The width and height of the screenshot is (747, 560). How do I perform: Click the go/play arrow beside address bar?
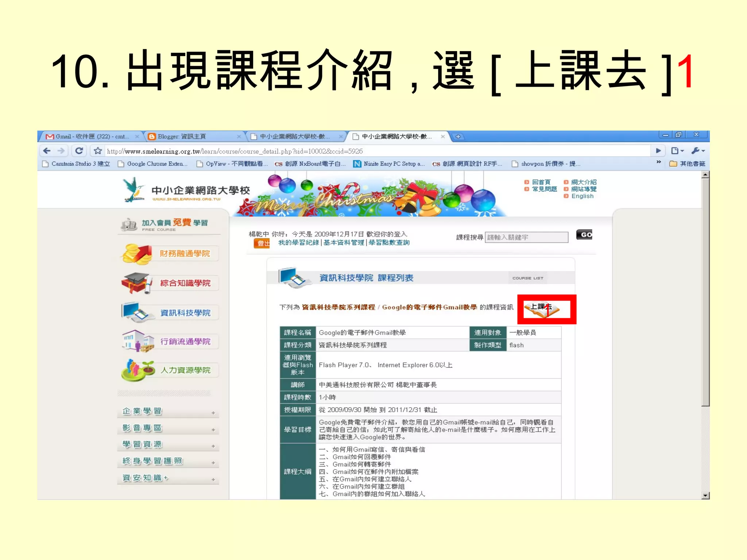point(658,151)
